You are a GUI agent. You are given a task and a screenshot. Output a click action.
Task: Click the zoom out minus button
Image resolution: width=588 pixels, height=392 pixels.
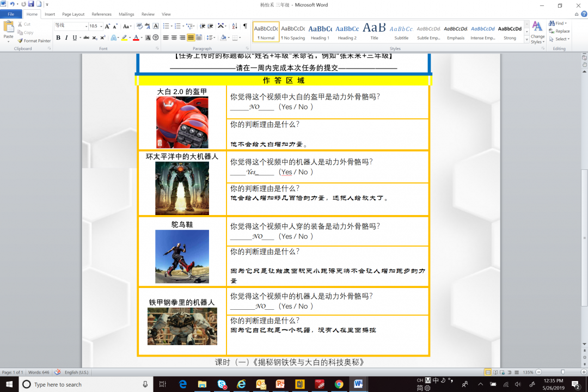pos(538,372)
